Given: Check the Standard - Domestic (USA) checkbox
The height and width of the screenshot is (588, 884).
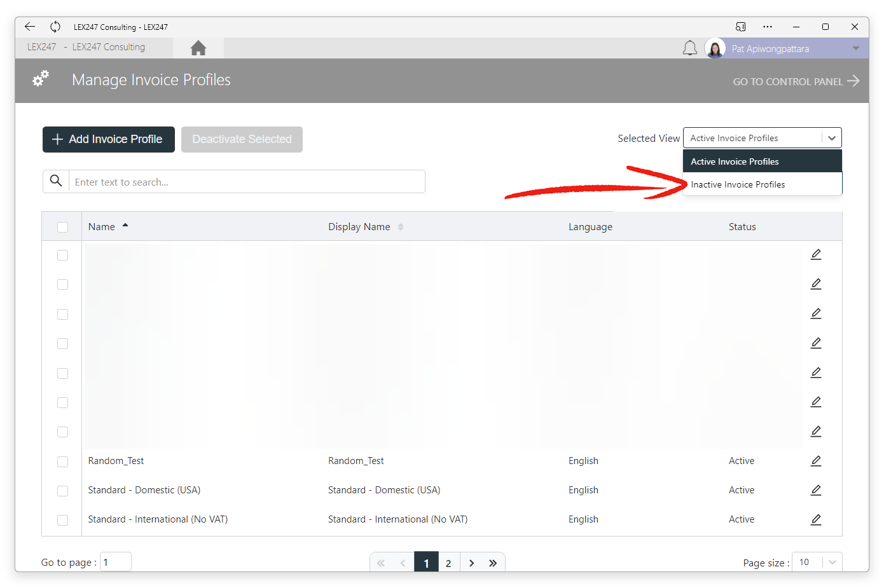Looking at the screenshot, I should (x=62, y=491).
